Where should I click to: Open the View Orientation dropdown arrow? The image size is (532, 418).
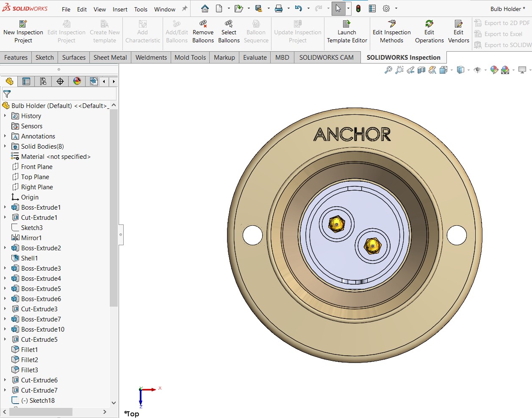tap(452, 70)
